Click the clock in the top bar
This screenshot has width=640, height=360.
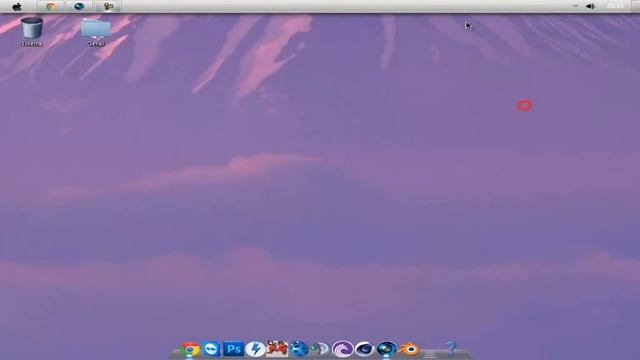[615, 6]
